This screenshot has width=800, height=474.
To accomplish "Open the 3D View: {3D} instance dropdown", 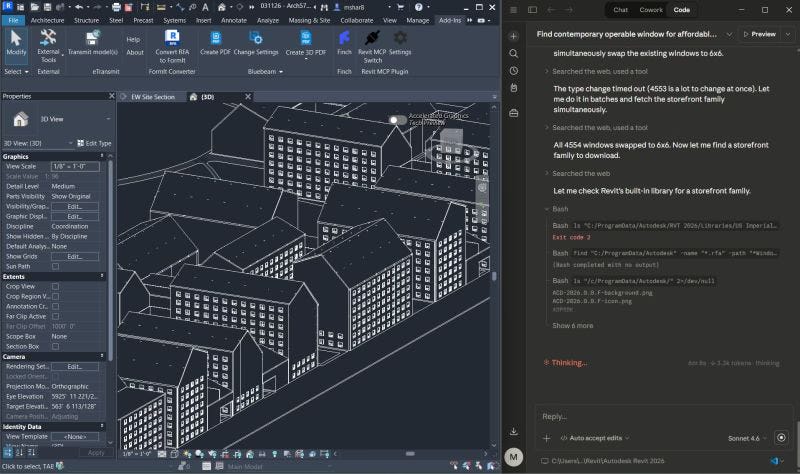I will 70,143.
